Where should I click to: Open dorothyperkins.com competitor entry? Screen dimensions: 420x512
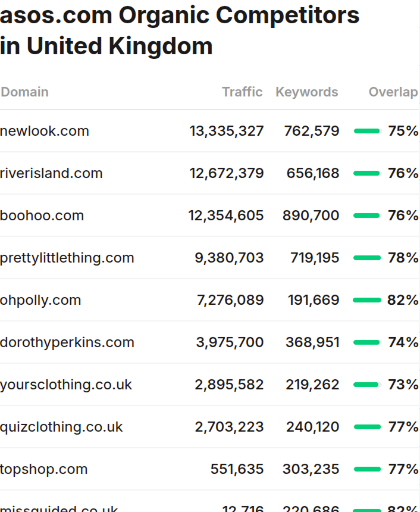(67, 342)
